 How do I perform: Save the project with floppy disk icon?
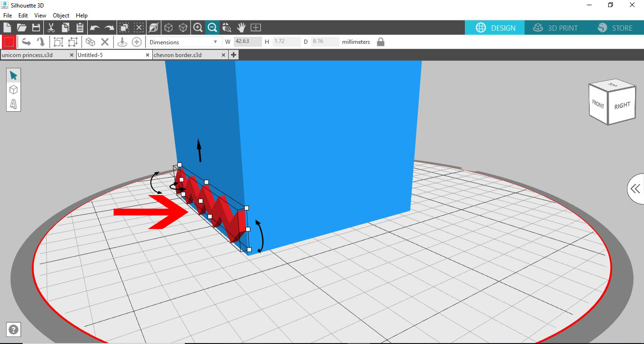[x=36, y=27]
